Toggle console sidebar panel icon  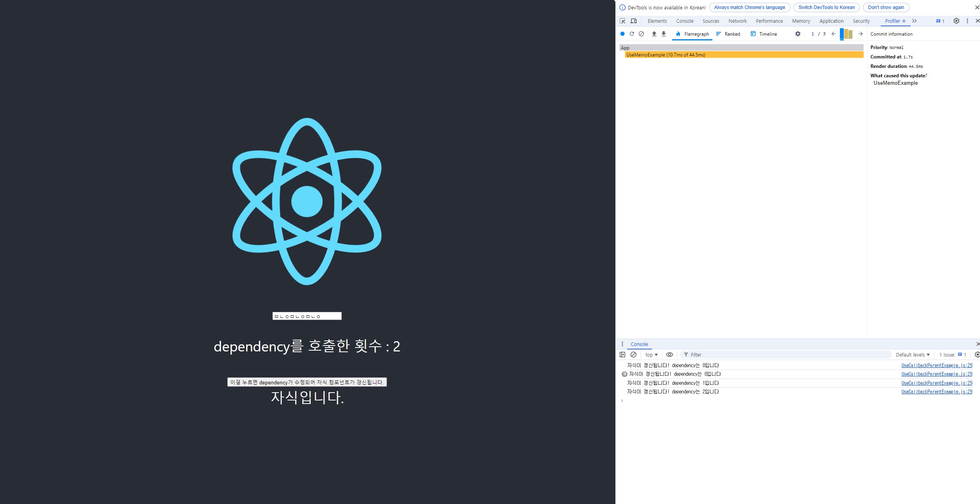click(622, 355)
